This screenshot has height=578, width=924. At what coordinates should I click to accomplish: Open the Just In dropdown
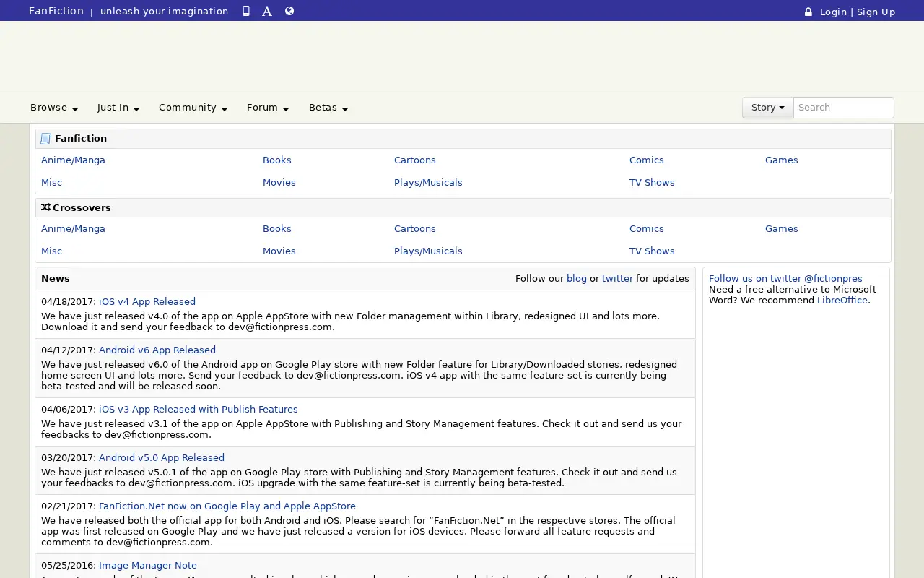118,108
